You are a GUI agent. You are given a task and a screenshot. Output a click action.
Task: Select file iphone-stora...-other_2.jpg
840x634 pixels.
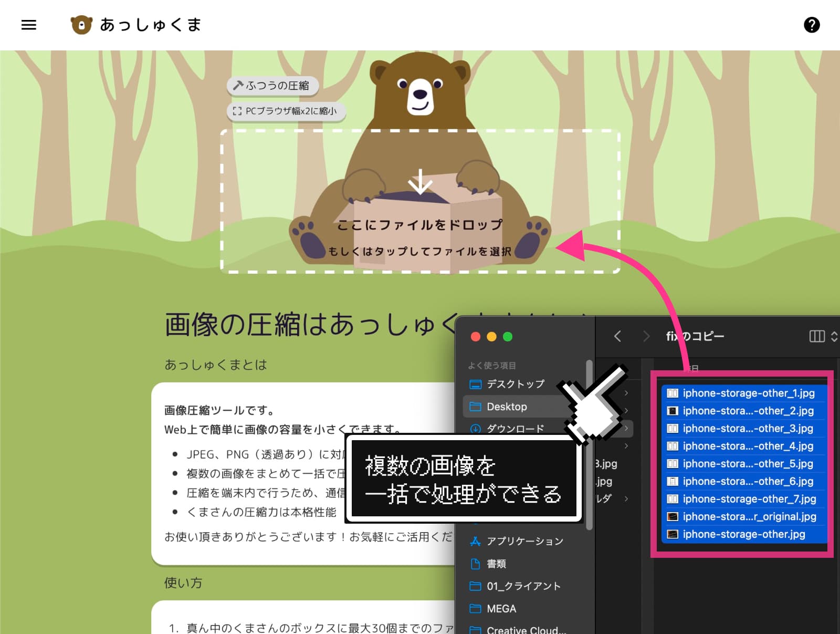tap(744, 411)
